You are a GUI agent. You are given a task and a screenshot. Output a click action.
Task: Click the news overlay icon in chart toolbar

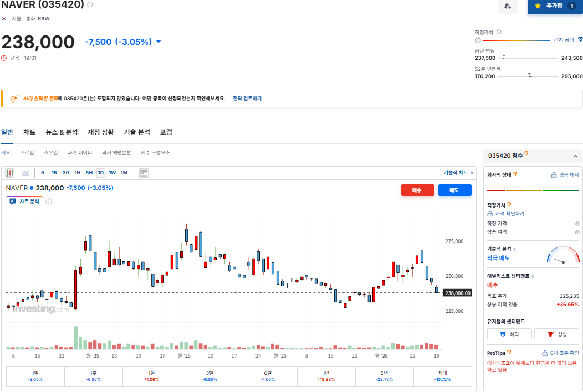coord(144,173)
